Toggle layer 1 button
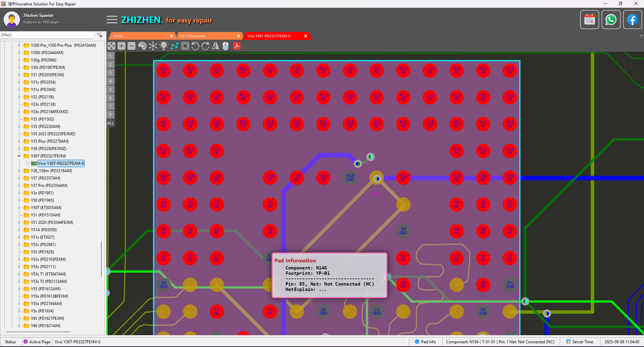This screenshot has width=644, height=347. pos(110,56)
